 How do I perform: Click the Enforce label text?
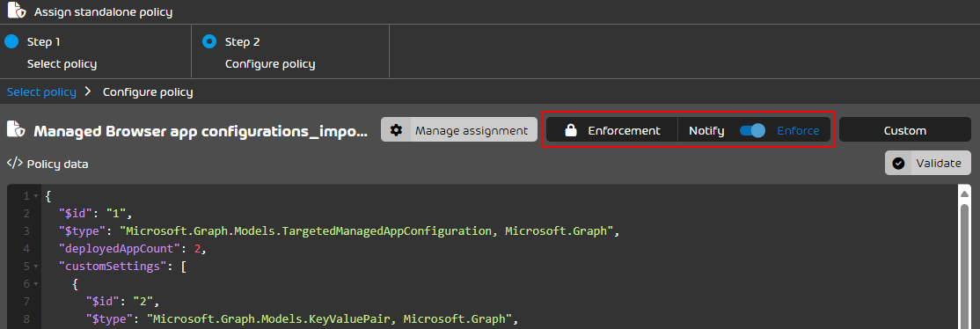pyautogui.click(x=798, y=131)
